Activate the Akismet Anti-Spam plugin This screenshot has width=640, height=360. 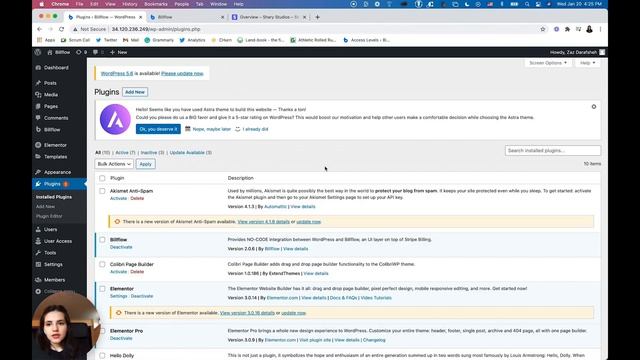[x=118, y=198]
